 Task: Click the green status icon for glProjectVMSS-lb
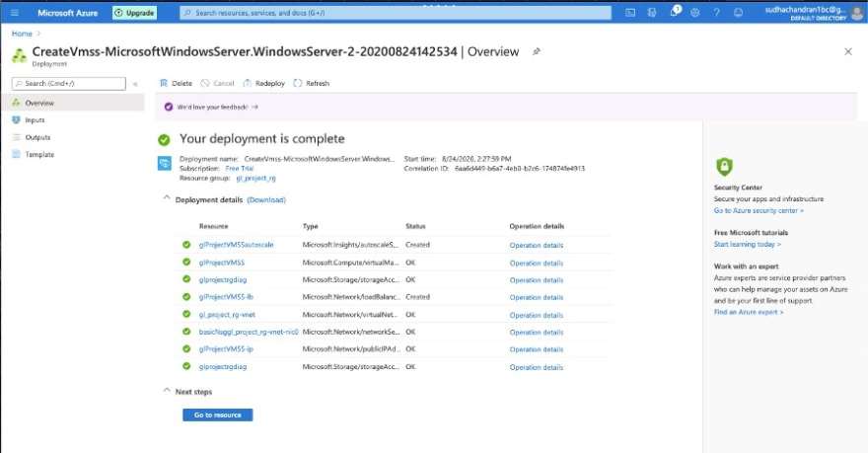pos(186,297)
